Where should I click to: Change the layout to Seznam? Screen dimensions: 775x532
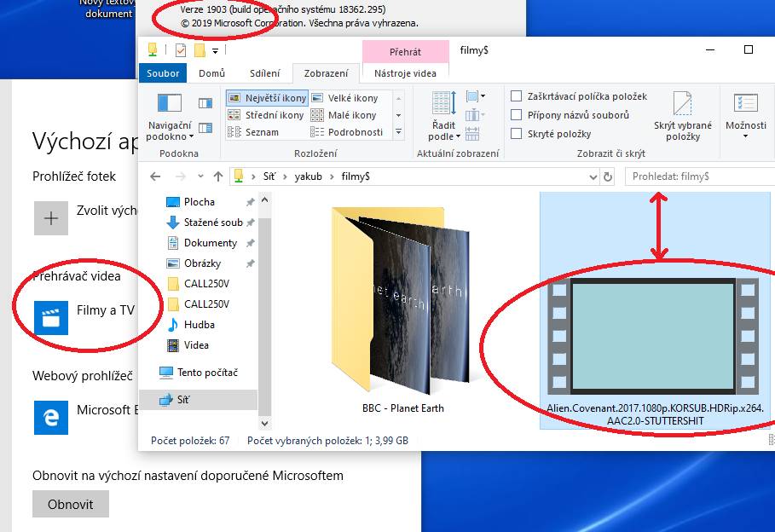253,132
